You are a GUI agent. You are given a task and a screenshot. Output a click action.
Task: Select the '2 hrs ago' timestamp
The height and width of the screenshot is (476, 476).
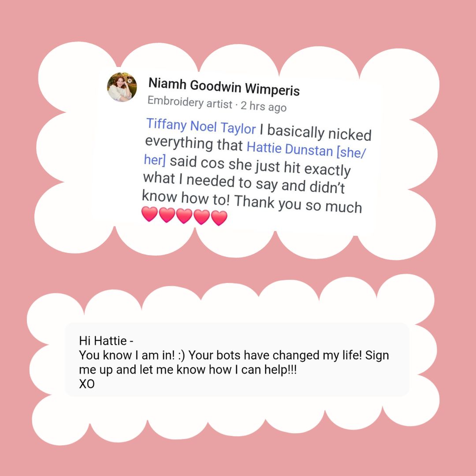(264, 106)
